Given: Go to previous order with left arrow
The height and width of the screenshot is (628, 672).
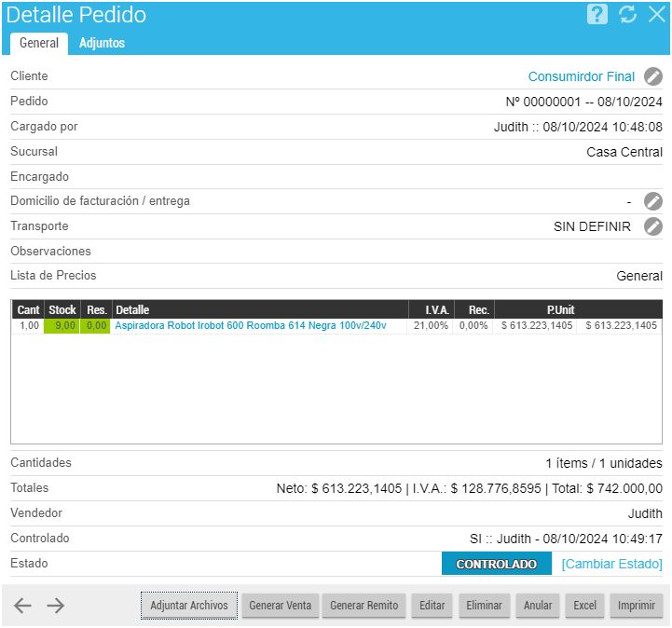Looking at the screenshot, I should [x=23, y=606].
